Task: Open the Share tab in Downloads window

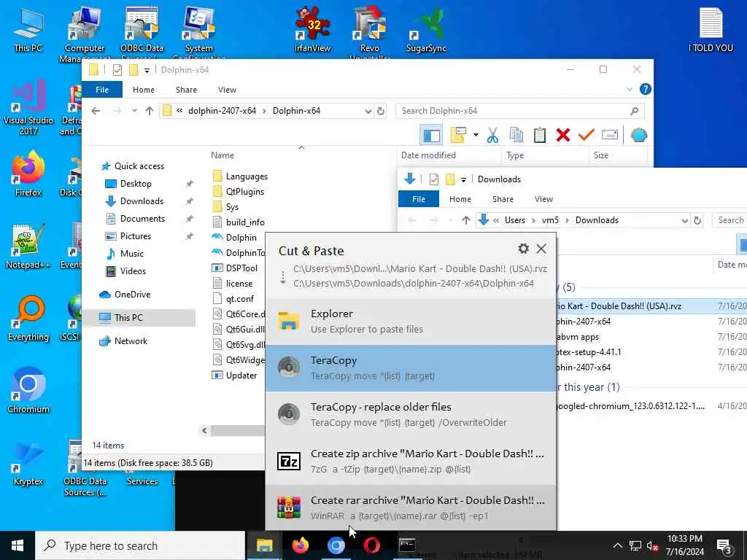Action: [x=503, y=199]
